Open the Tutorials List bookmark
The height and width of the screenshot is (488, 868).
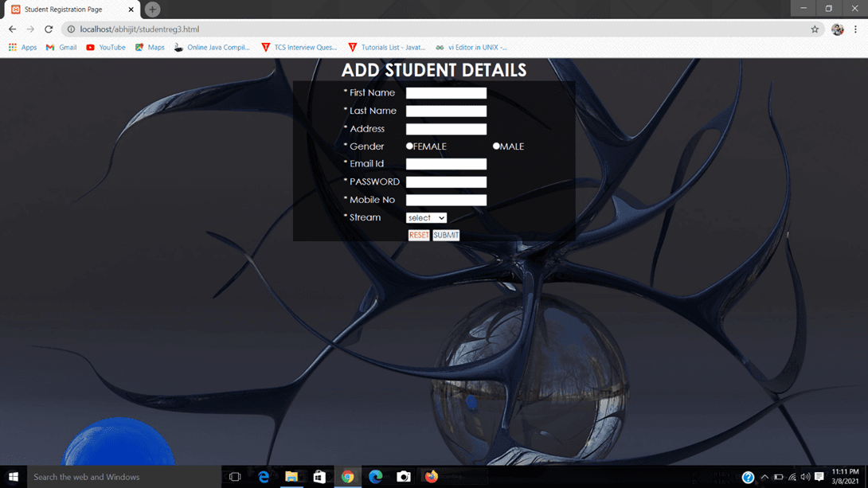tap(386, 48)
